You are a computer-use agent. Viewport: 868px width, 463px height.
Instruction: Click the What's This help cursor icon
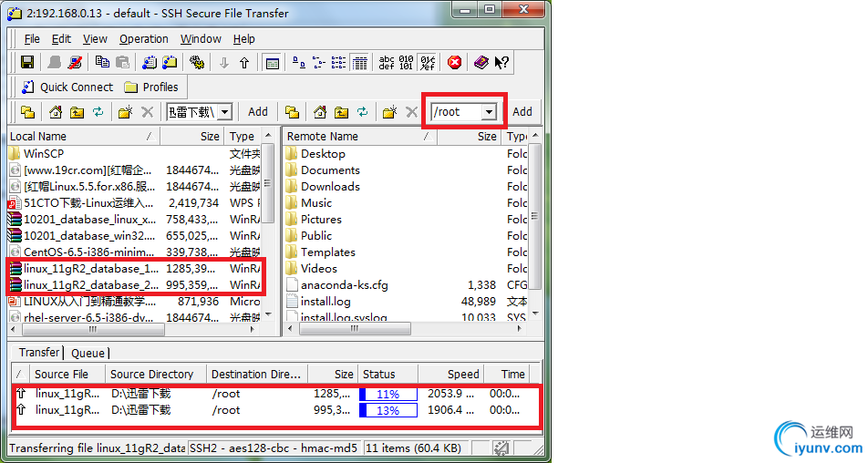501,63
